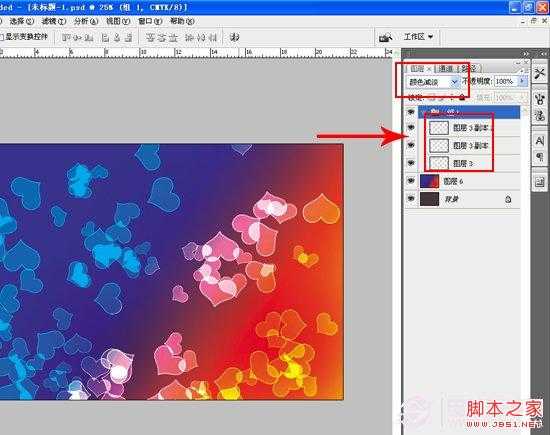
Task: Hide the 背景 layer via its eye icon
Action: click(411, 199)
